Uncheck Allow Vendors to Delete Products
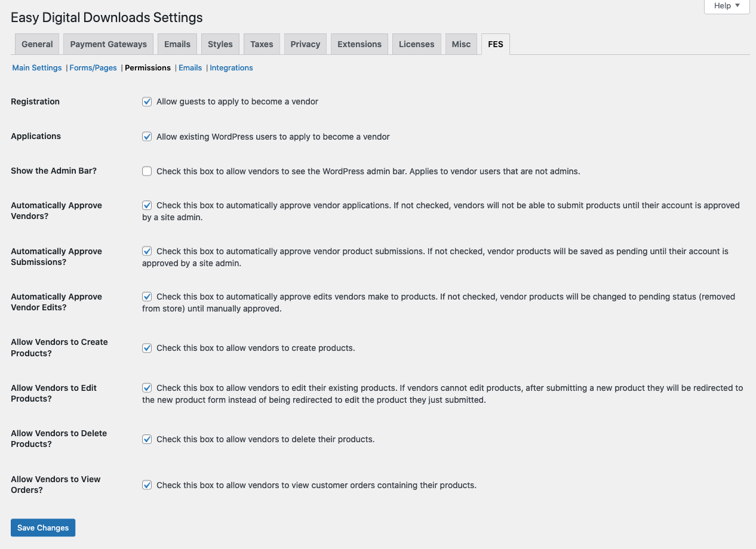 (x=147, y=439)
